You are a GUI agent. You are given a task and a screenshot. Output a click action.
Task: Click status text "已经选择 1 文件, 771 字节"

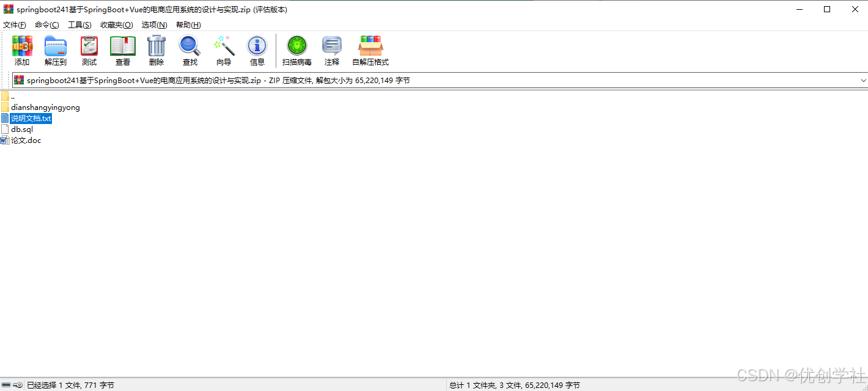[x=70, y=385]
